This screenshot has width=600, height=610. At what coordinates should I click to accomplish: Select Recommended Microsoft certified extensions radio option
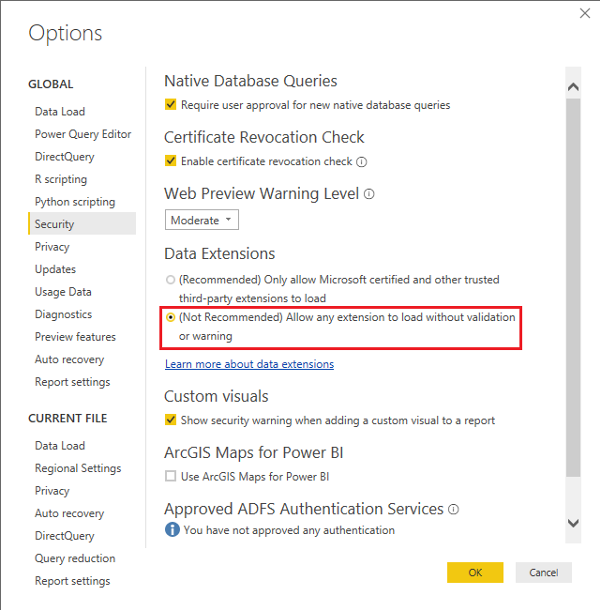tap(170, 280)
